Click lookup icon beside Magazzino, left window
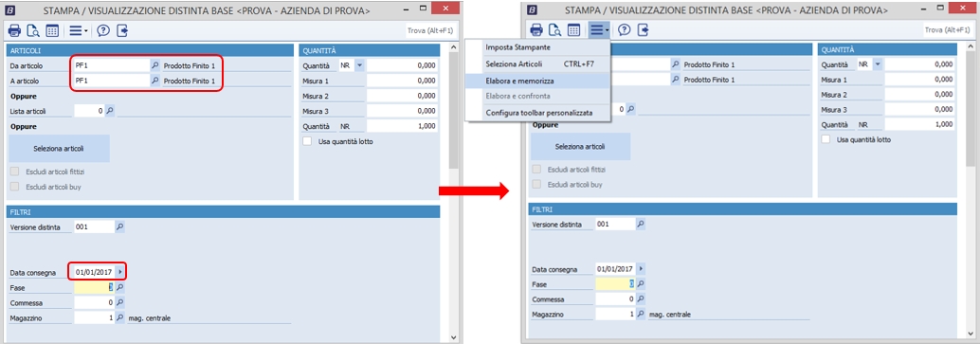 click(x=120, y=317)
